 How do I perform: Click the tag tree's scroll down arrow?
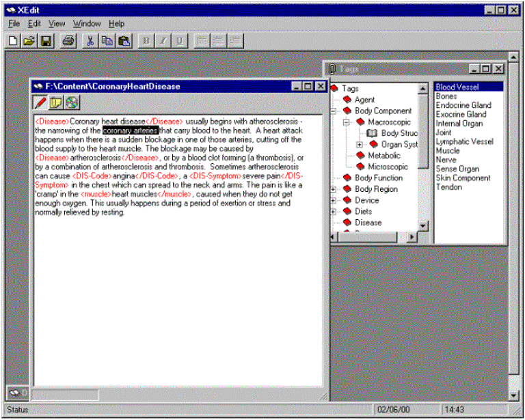[x=423, y=226]
